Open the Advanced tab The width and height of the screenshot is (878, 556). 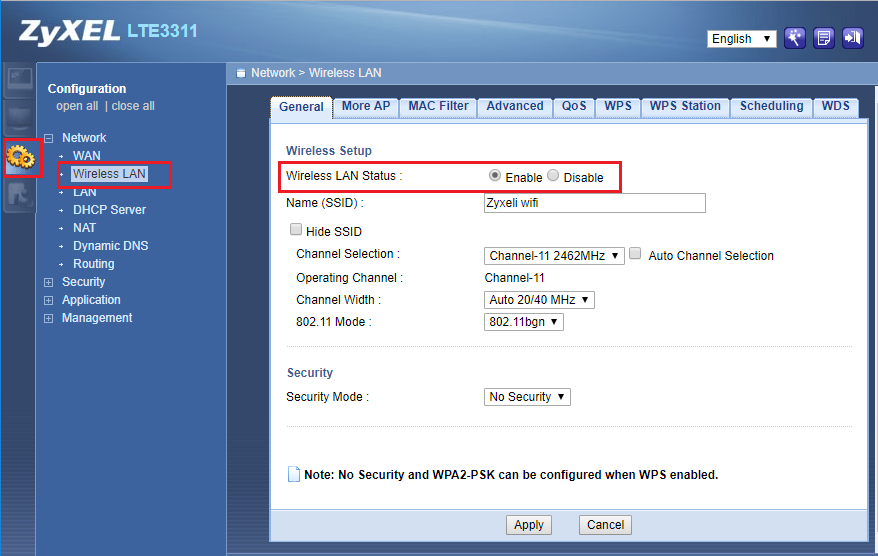pos(515,106)
